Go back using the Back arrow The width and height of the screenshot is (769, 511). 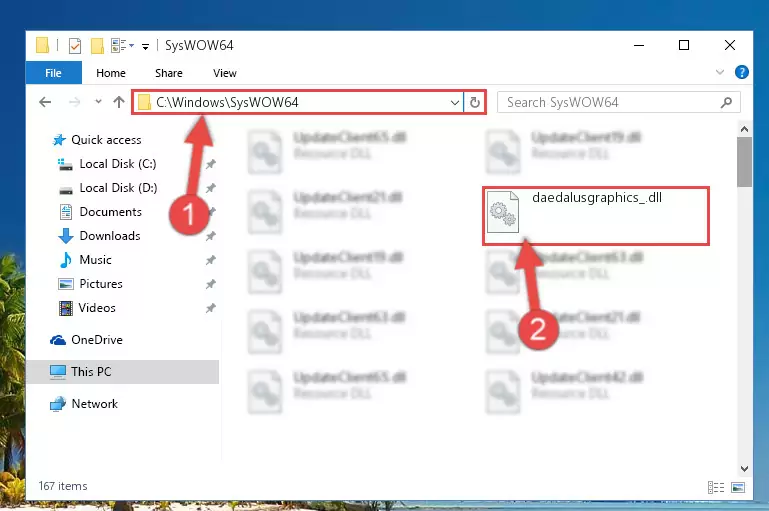pyautogui.click(x=45, y=102)
